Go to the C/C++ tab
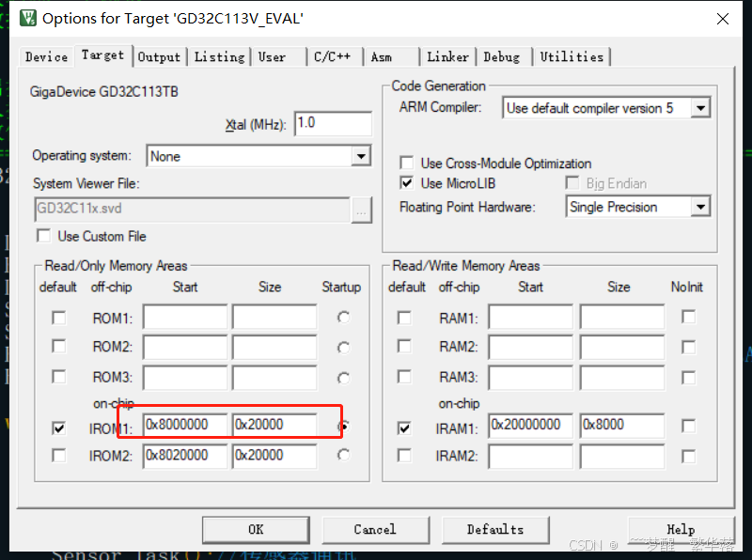The width and height of the screenshot is (752, 560). (333, 57)
